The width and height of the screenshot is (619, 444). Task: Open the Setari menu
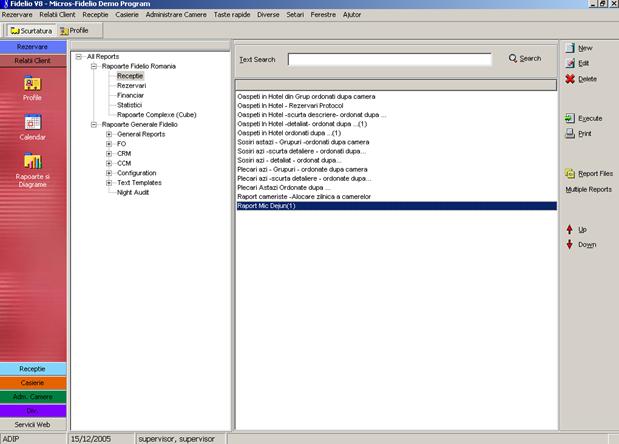pyautogui.click(x=295, y=15)
